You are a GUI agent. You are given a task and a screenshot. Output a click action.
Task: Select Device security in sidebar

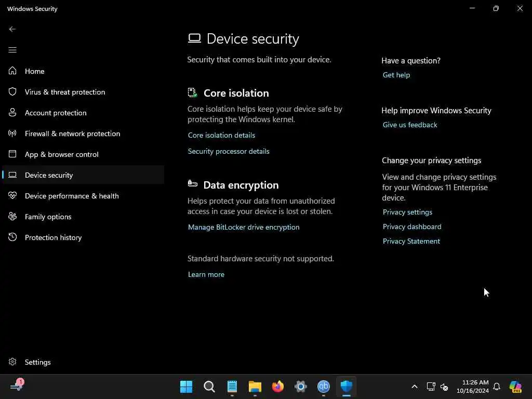pos(83,175)
